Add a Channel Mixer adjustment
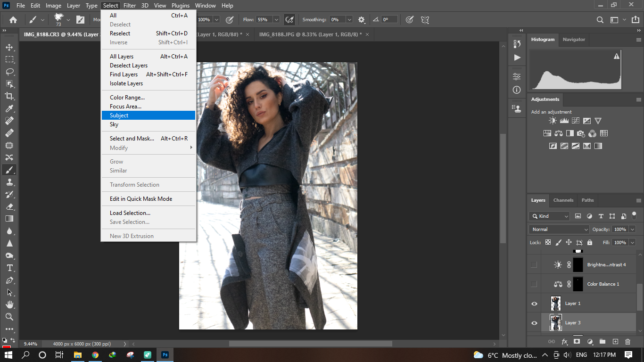The image size is (644, 362). 593,133
